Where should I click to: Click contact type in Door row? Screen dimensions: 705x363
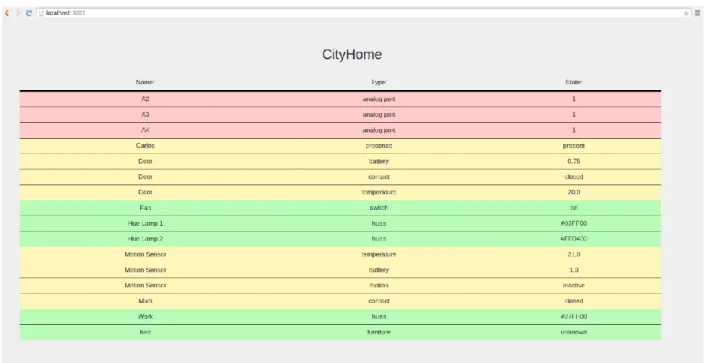(x=379, y=177)
